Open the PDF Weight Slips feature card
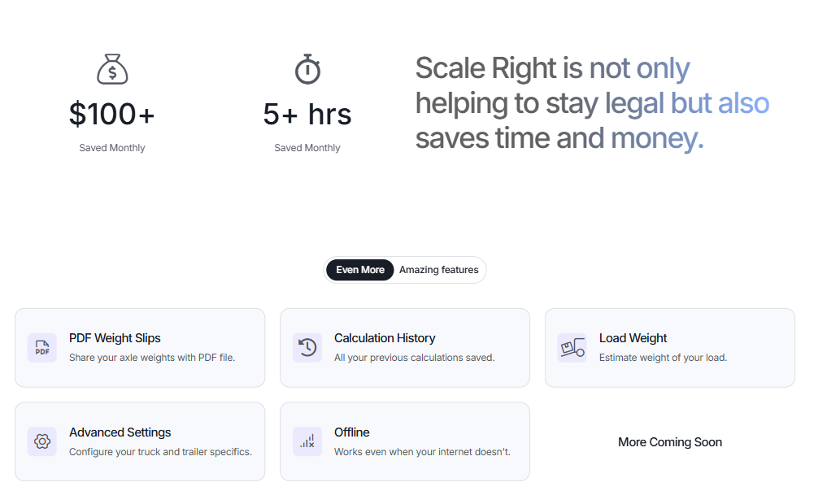Screen dimensions: 814x504 click(x=140, y=347)
